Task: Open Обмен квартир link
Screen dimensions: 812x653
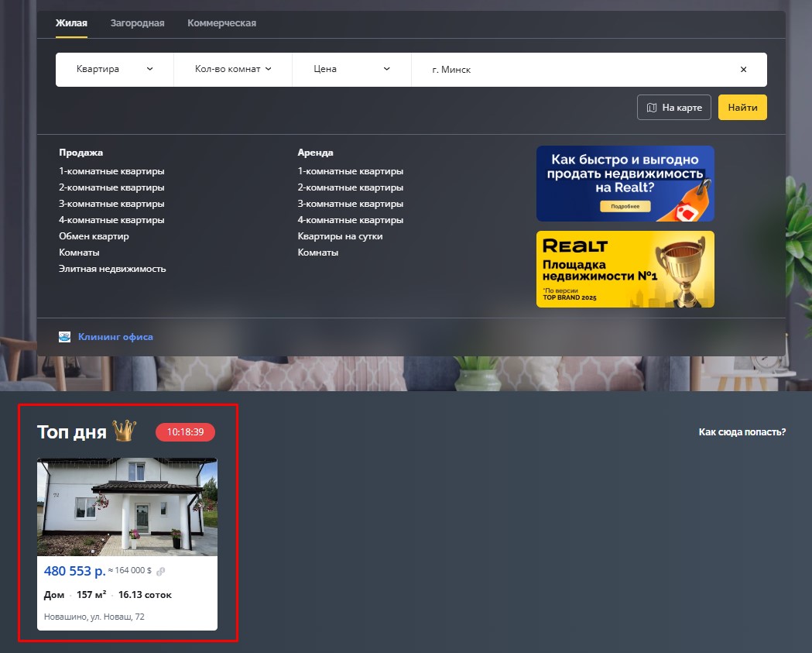Action: 94,236
